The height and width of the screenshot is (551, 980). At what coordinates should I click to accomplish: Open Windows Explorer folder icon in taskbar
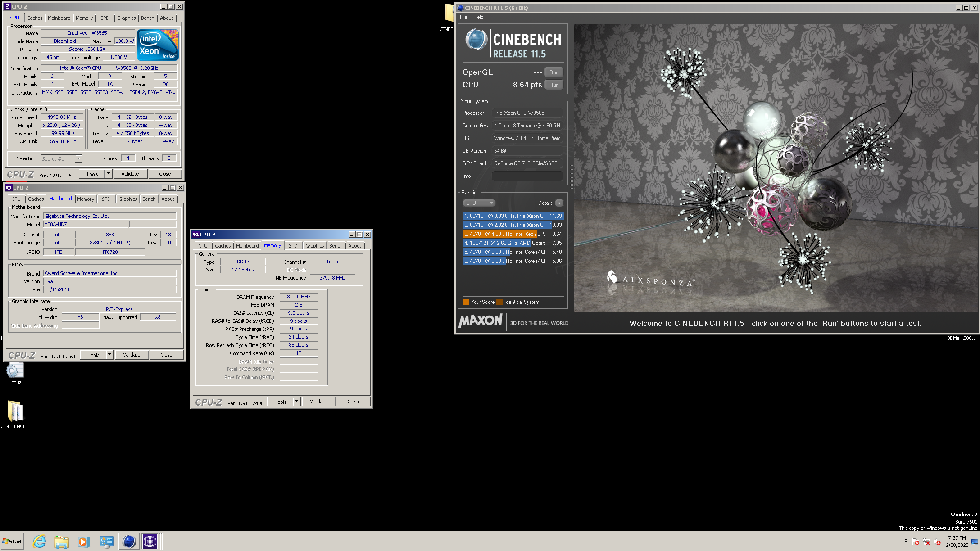pyautogui.click(x=62, y=542)
